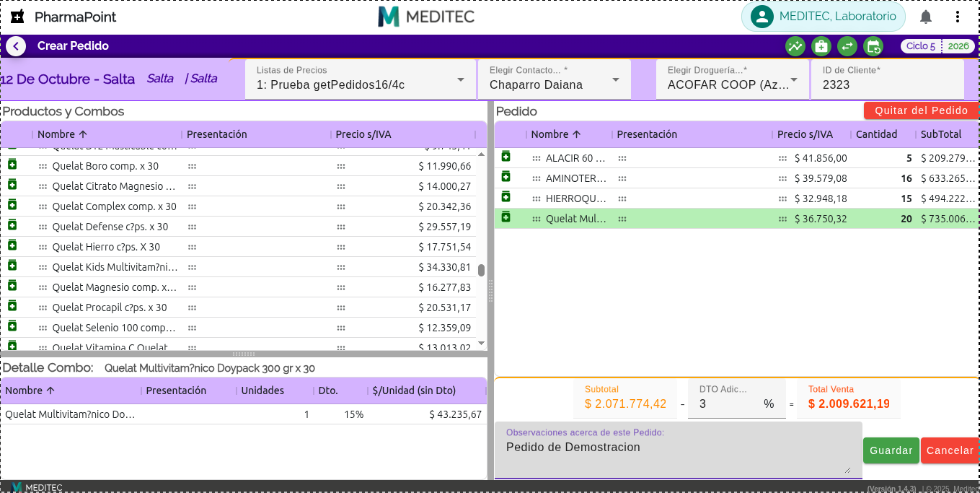The height and width of the screenshot is (493, 980).
Task: Click the products list vertical scrollbar thumb
Action: [x=481, y=270]
